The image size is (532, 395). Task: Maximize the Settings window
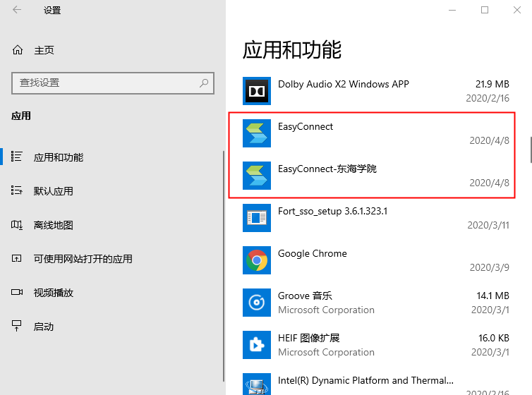485,10
